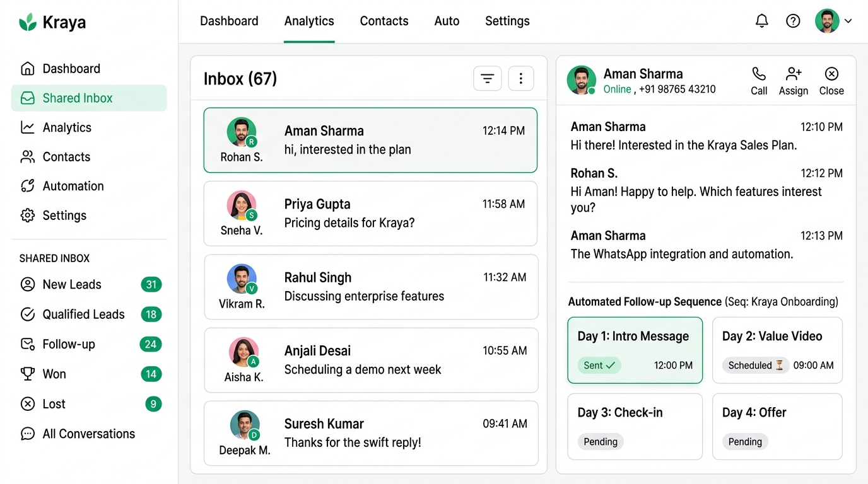Click the Inbox (67) heading
This screenshot has height=484, width=868.
240,79
